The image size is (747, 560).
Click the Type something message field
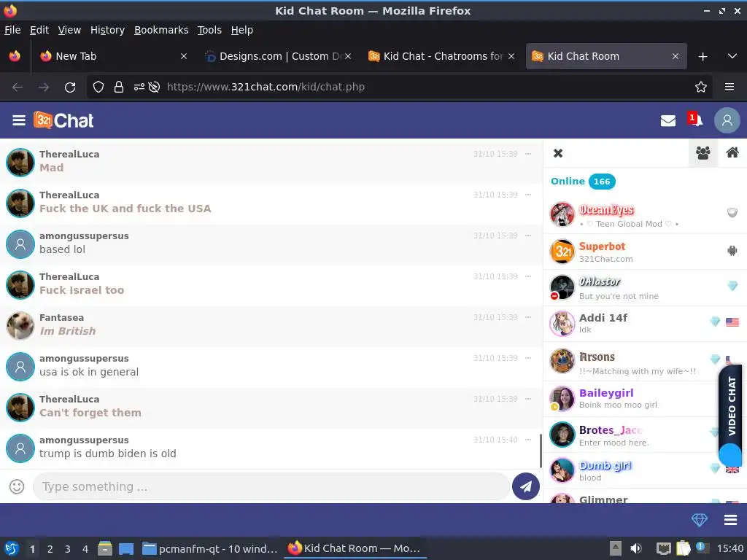click(271, 486)
